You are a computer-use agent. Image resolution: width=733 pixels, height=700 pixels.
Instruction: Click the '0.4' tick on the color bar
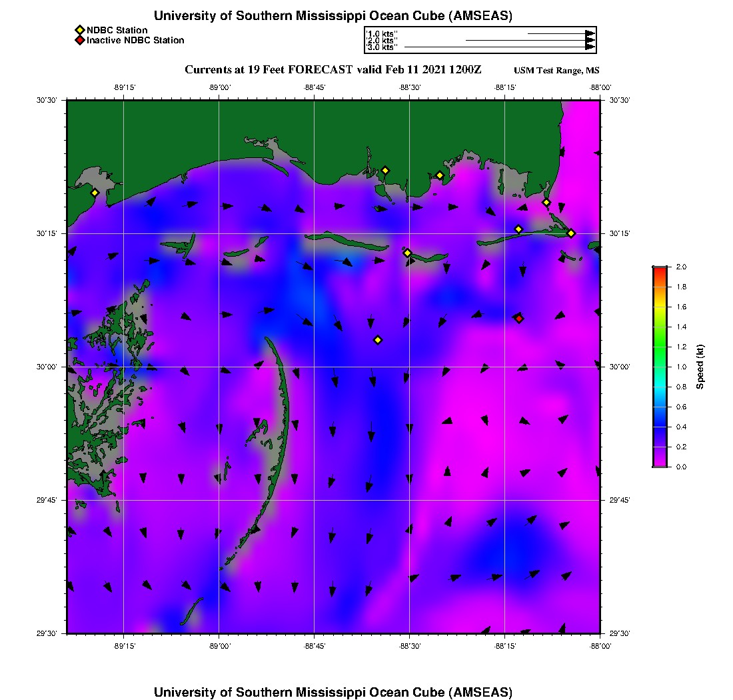click(681, 427)
